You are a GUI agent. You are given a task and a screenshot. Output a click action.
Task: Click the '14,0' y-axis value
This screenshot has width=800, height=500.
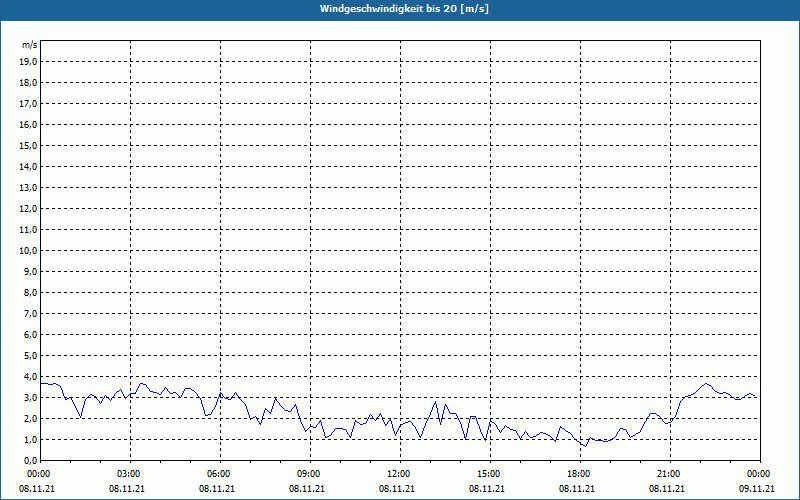point(28,166)
